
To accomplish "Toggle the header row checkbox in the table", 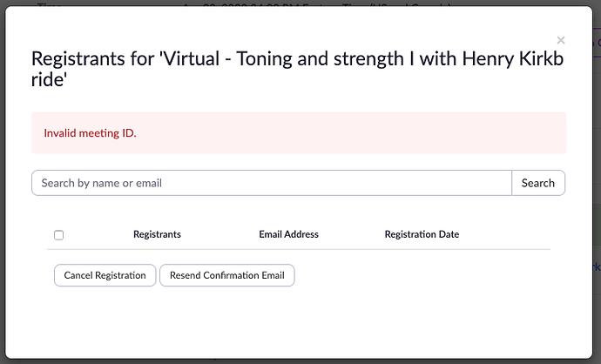I will tap(59, 235).
